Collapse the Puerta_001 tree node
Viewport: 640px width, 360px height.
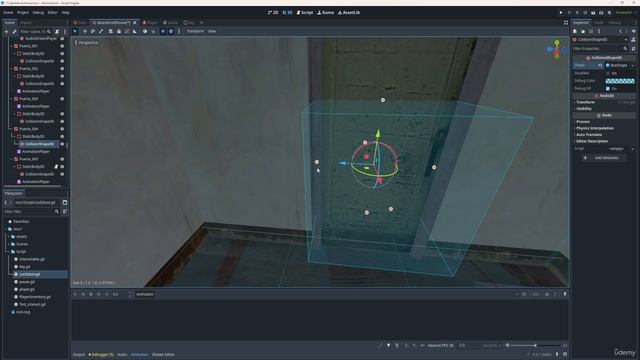pyautogui.click(x=11, y=46)
